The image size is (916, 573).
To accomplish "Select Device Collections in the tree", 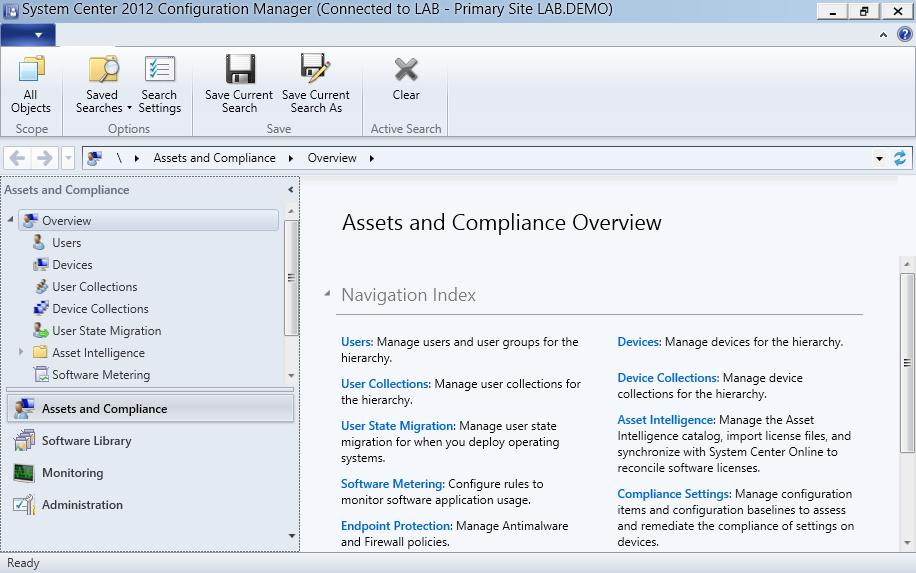I will tap(100, 309).
